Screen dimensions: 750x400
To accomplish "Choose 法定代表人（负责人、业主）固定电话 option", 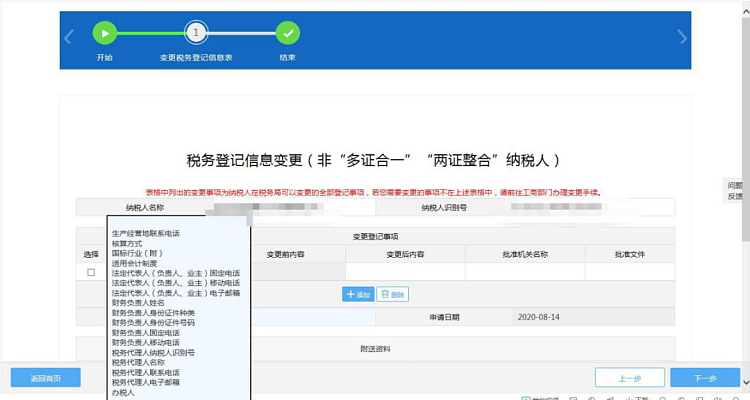I will coord(176,273).
